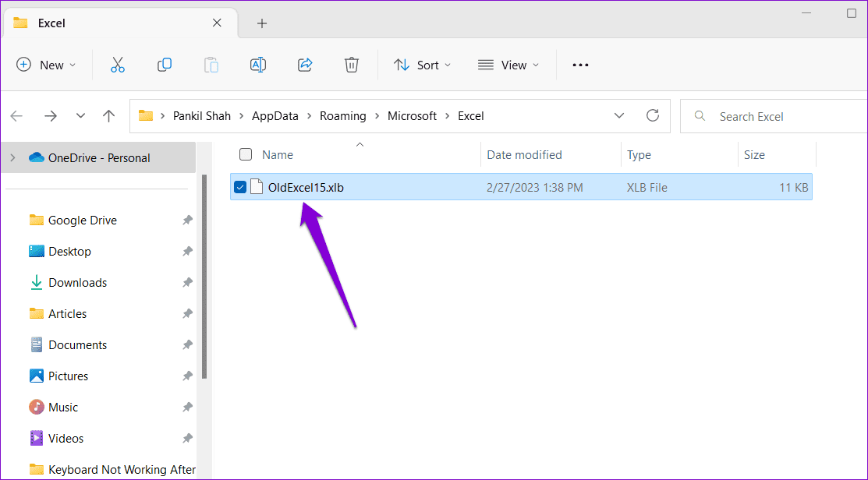Sort by Type column header
Screen dimensions: 868x480
pos(639,155)
